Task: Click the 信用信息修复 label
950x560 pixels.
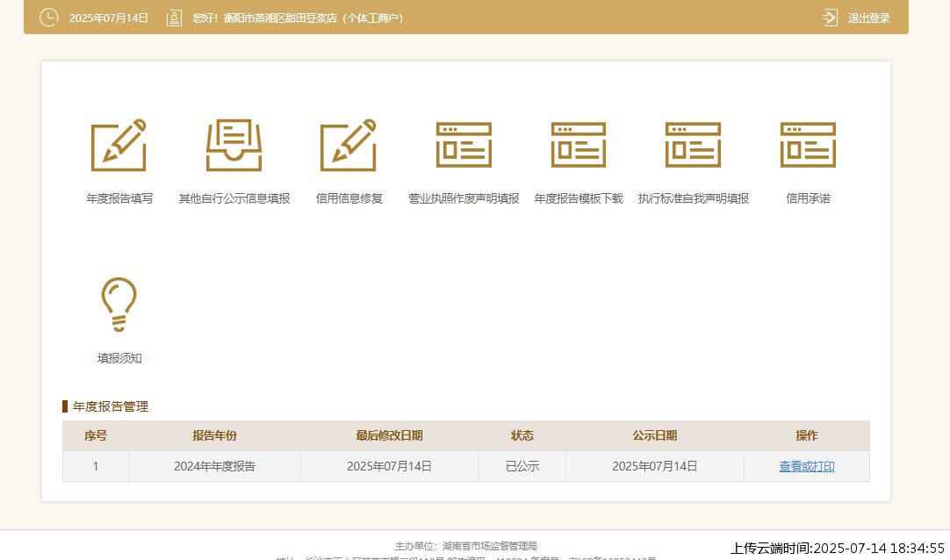Action: (349, 198)
